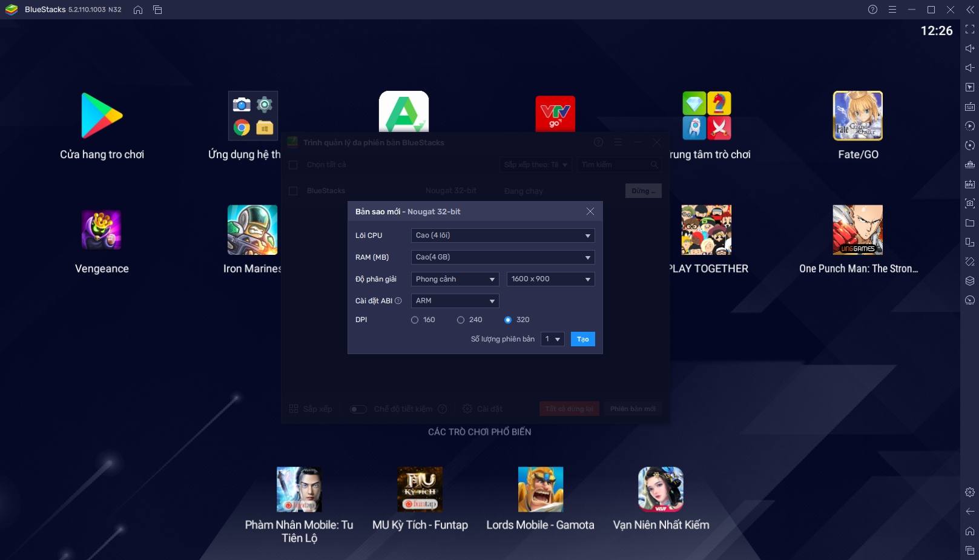Tick the Chọn tất cả checkbox

[x=293, y=165]
